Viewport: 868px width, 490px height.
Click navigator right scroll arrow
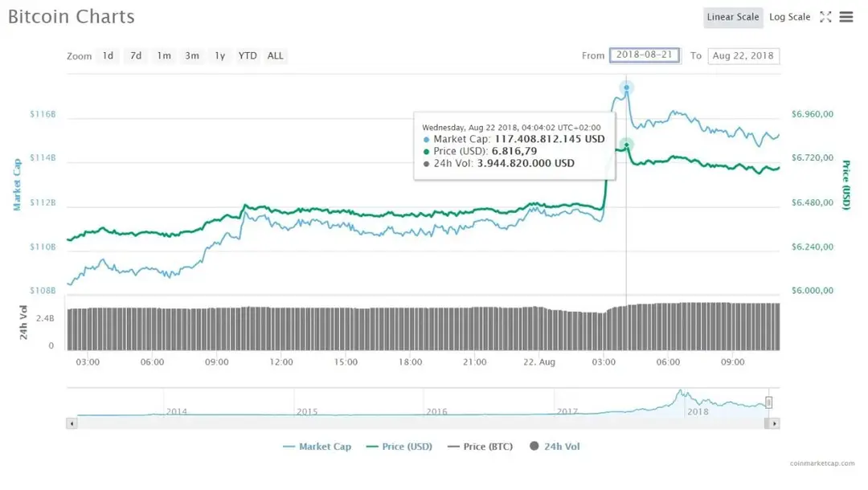click(774, 423)
